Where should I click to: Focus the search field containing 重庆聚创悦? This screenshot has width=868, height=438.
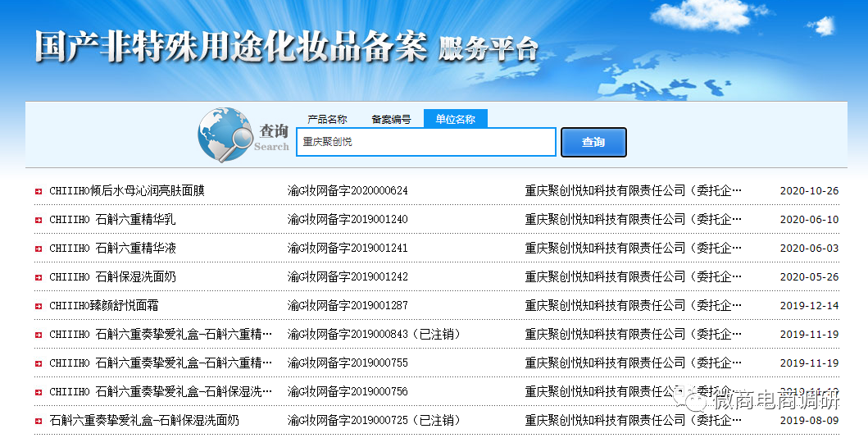click(425, 142)
